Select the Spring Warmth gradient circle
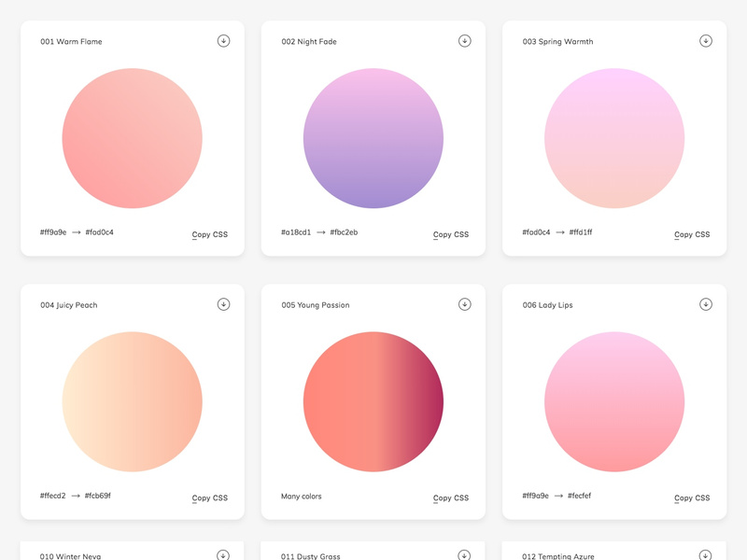The image size is (747, 560). click(614, 138)
